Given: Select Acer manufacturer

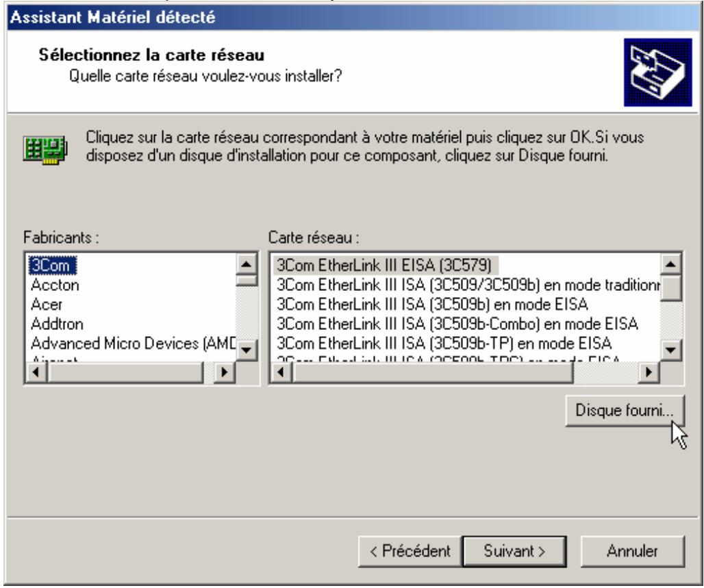Looking at the screenshot, I should 47,305.
